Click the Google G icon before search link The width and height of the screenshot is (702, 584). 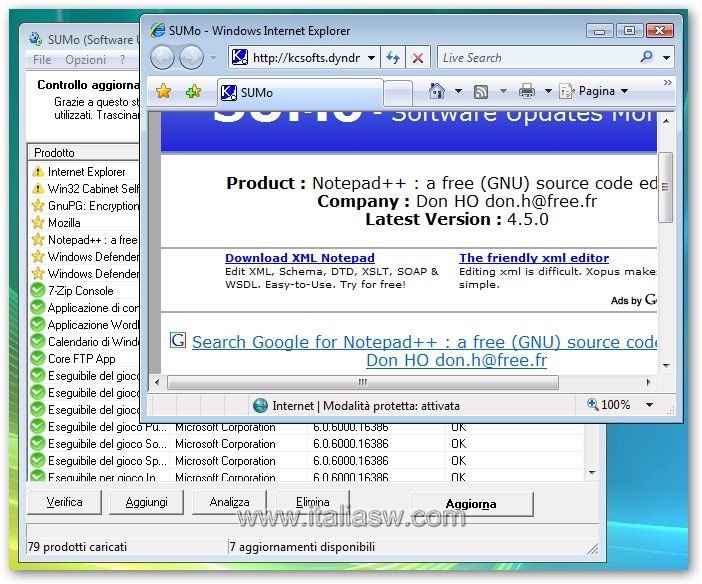178,340
